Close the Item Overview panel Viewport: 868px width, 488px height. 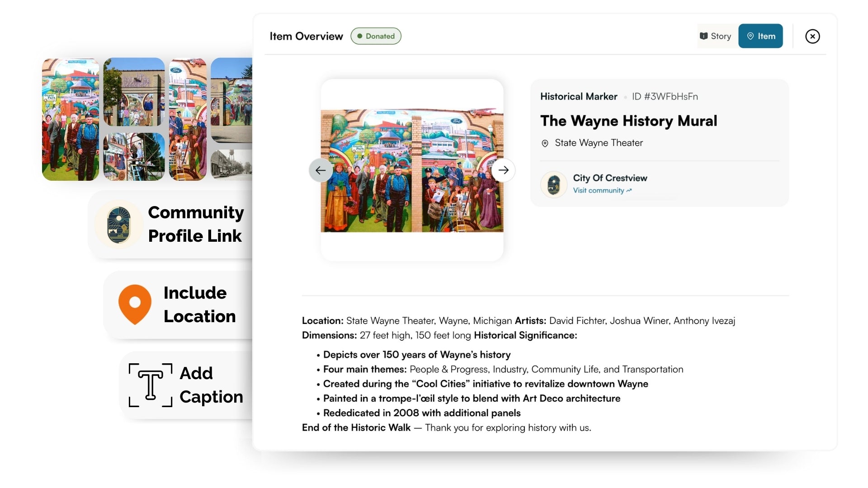coord(812,36)
